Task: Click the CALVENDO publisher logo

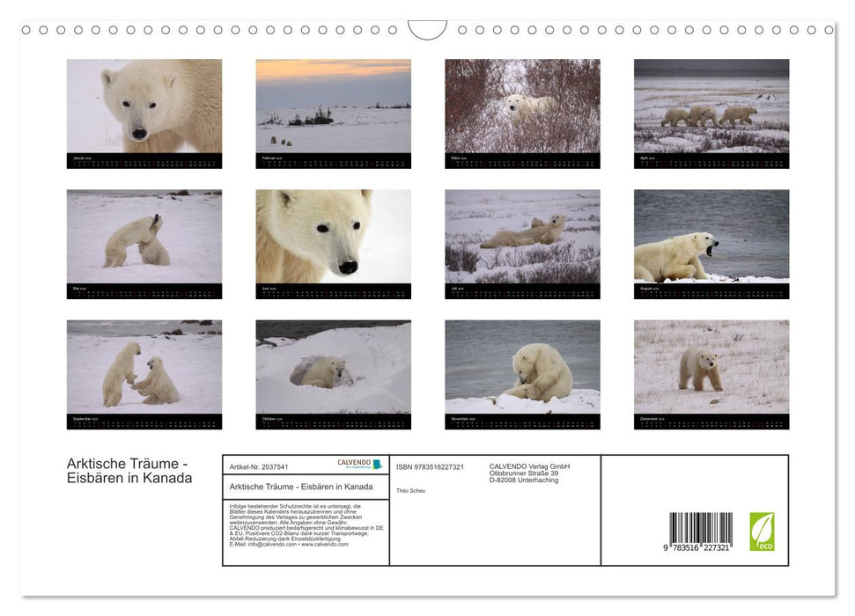Action: (356, 464)
